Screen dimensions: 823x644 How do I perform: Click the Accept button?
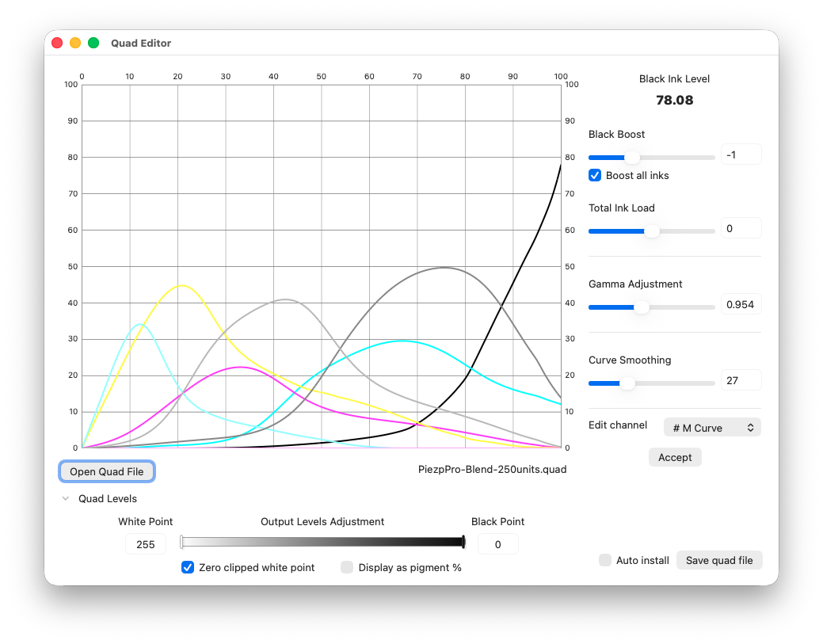click(674, 457)
